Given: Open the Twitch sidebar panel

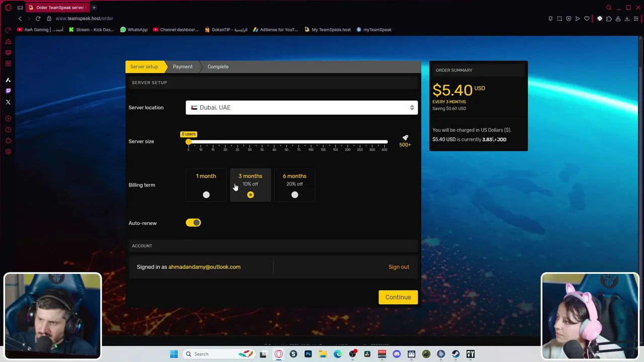Looking at the screenshot, I should [x=8, y=91].
